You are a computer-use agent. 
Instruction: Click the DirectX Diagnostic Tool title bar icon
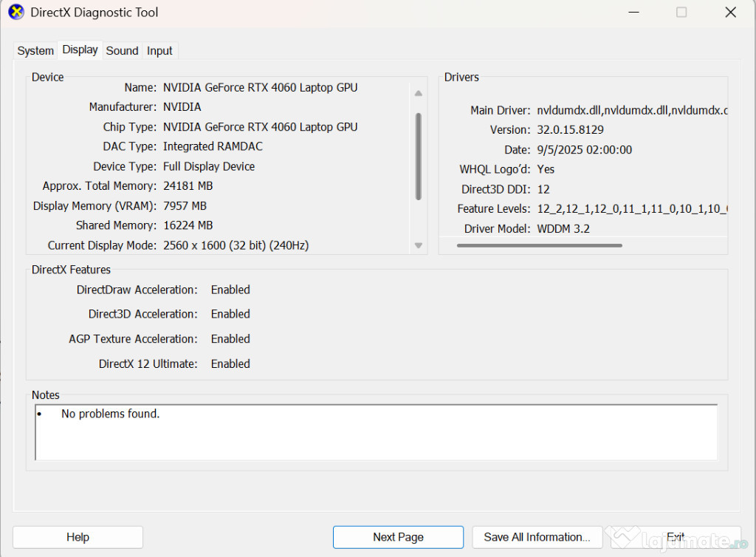pos(16,13)
